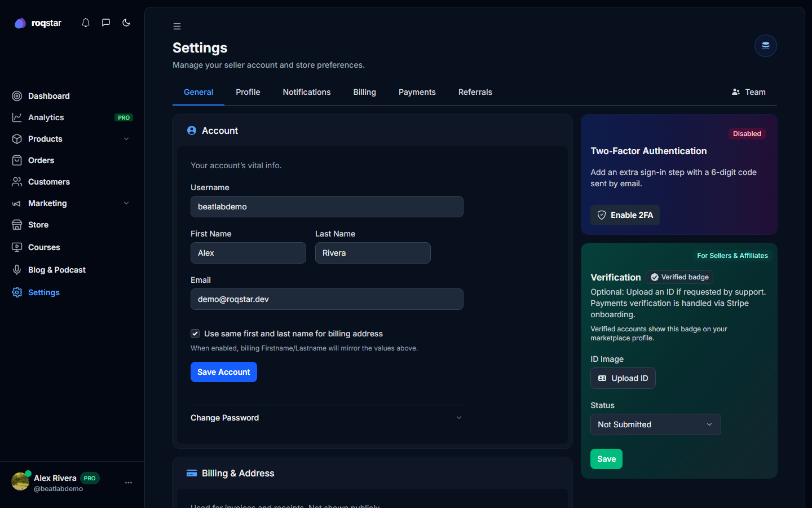Click the Team people icon
Viewport: 812px width, 508px height.
pos(736,92)
